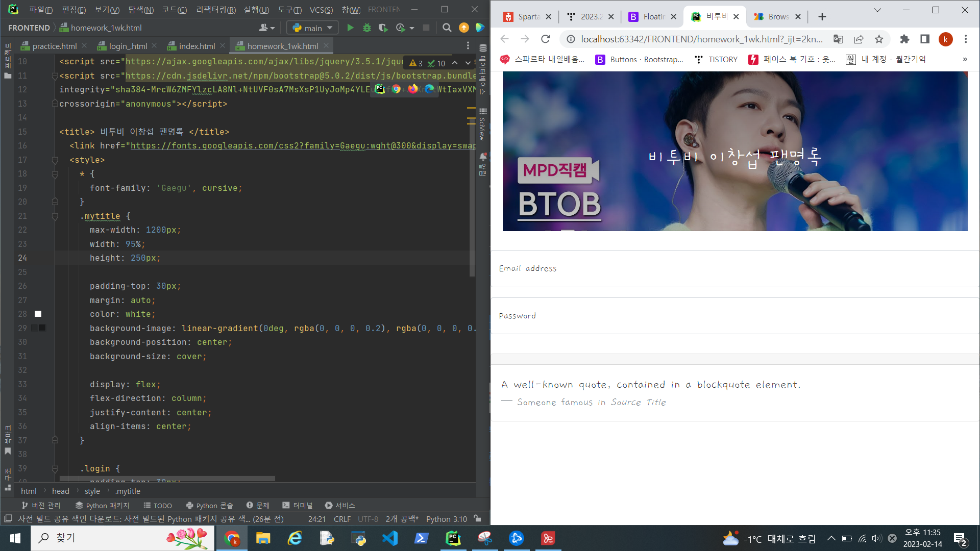
Task: Expand the profiler run options arrow
Action: pos(412,28)
